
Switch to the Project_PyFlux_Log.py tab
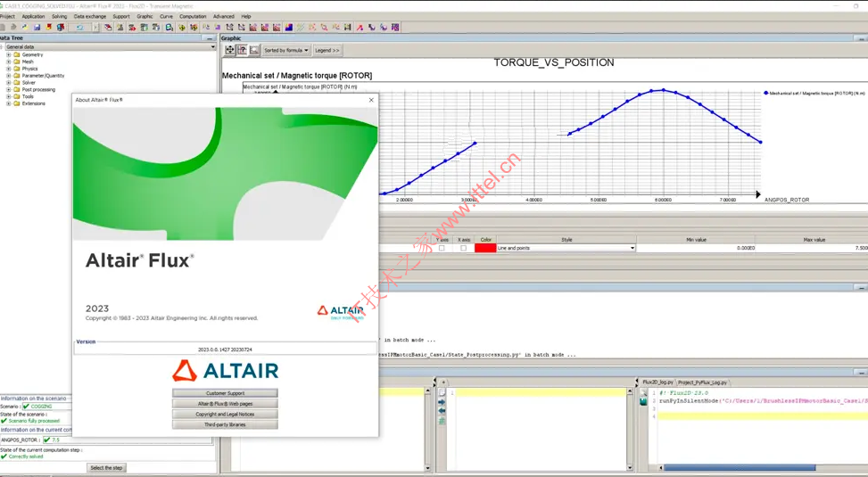pyautogui.click(x=703, y=382)
